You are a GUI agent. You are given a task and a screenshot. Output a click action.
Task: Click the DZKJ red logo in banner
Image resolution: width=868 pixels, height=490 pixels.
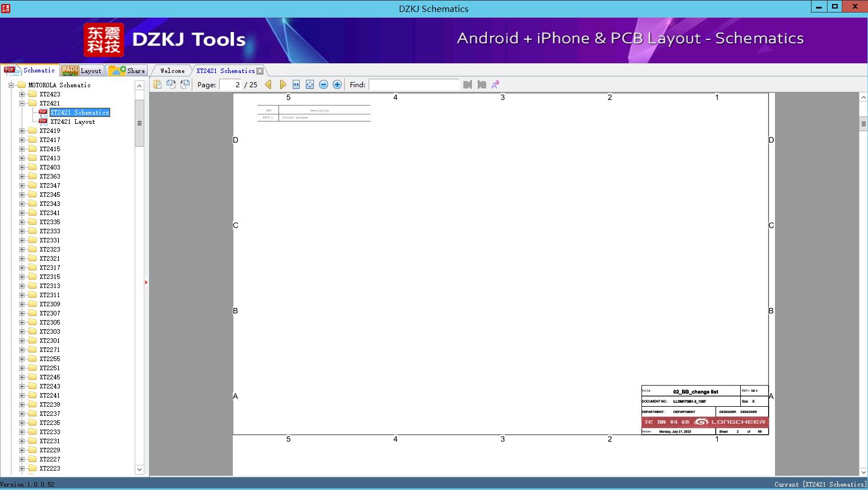coord(104,40)
